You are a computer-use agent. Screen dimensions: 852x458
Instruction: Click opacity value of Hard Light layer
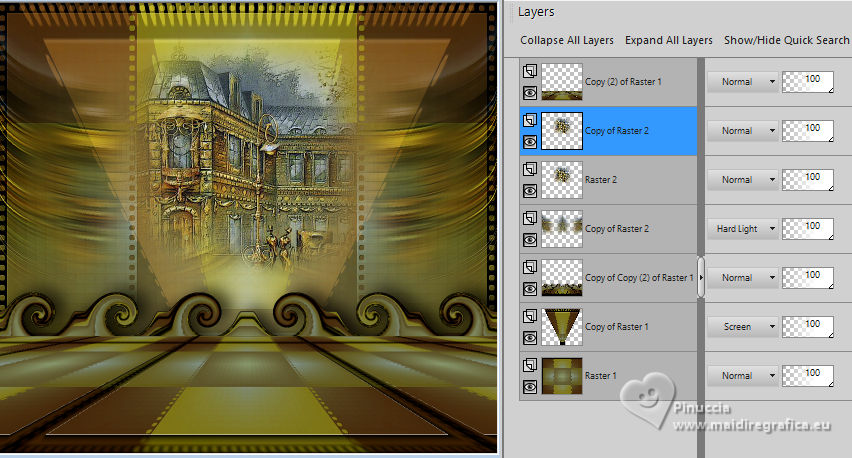coord(808,229)
